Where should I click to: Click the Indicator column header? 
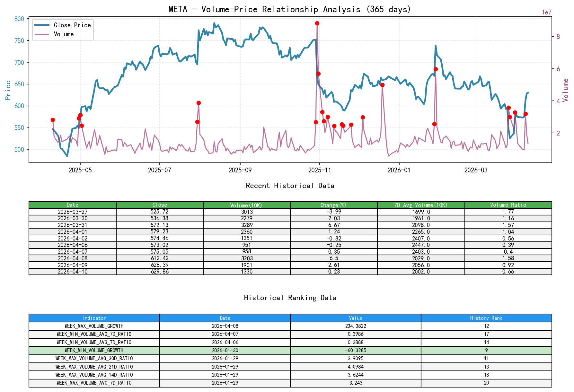point(94,318)
